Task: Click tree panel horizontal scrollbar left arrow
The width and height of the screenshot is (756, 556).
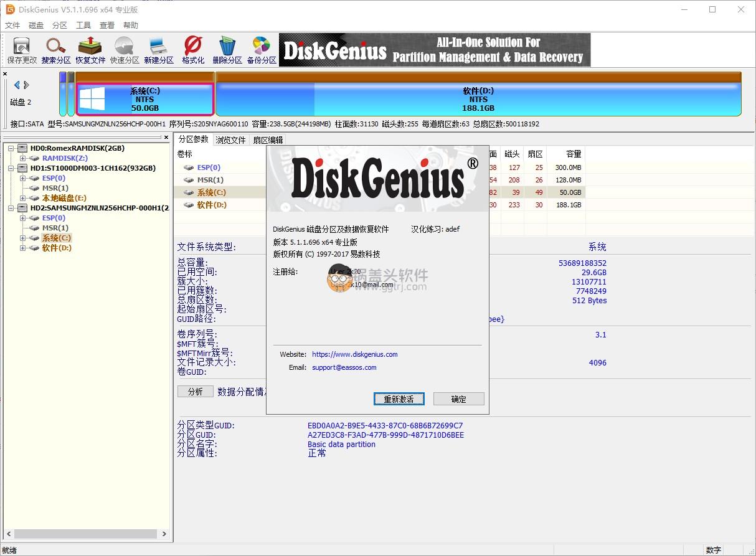Action: (x=8, y=534)
